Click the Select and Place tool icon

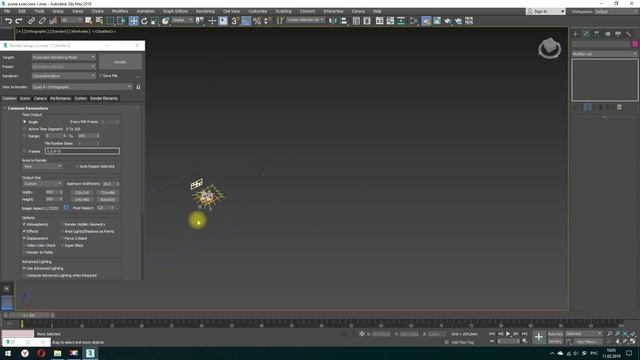[165, 21]
